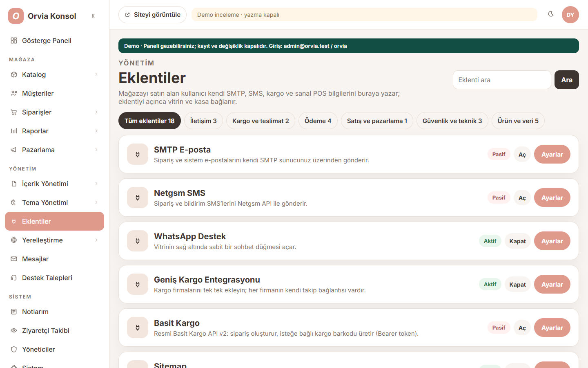The height and width of the screenshot is (368, 588).
Task: Click the Yerelleştirme globe icon
Action: (x=14, y=240)
